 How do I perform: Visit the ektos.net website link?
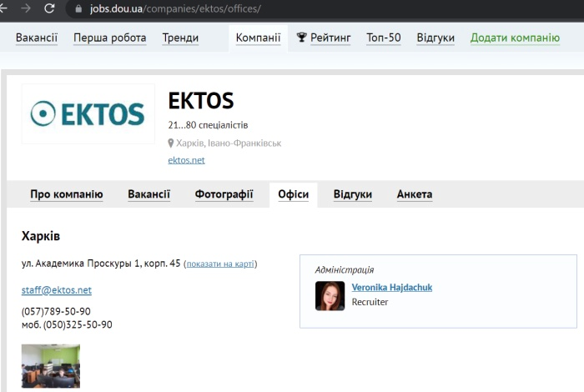pyautogui.click(x=186, y=160)
